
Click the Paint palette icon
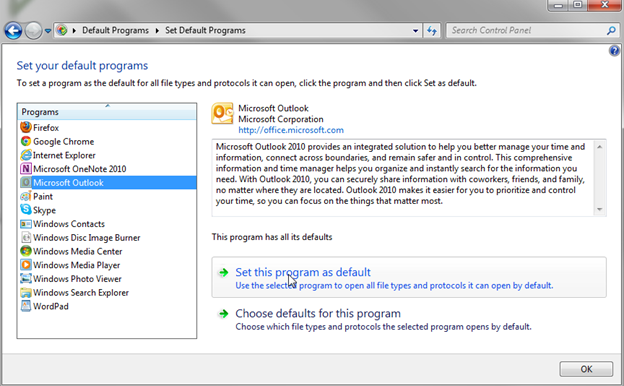26,196
